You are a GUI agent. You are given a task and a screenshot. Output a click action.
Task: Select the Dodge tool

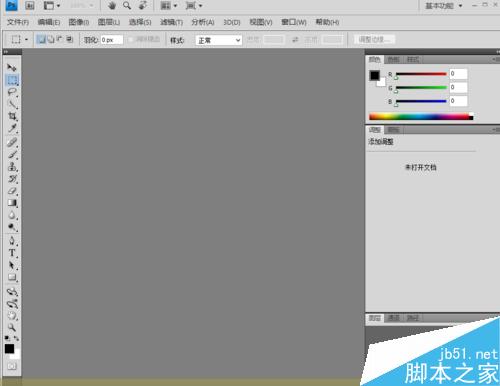coord(12,227)
